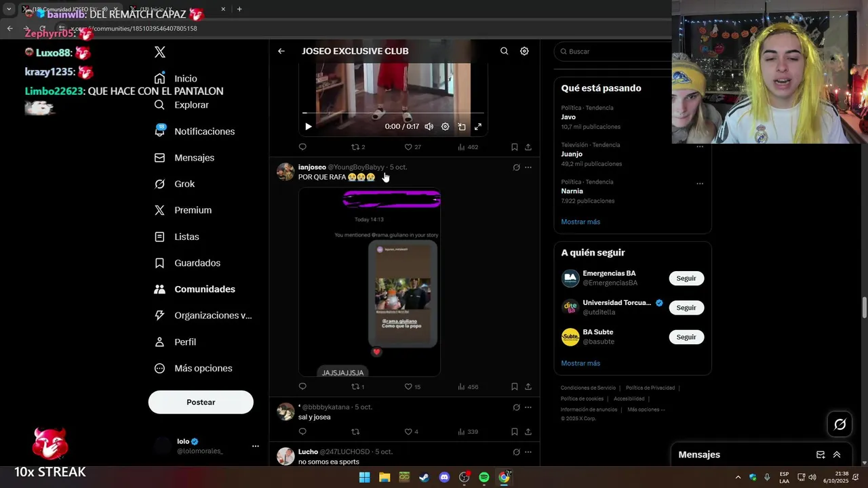The height and width of the screenshot is (488, 868).
Task: Open more options on bbbbykatana post
Action: pos(528,407)
